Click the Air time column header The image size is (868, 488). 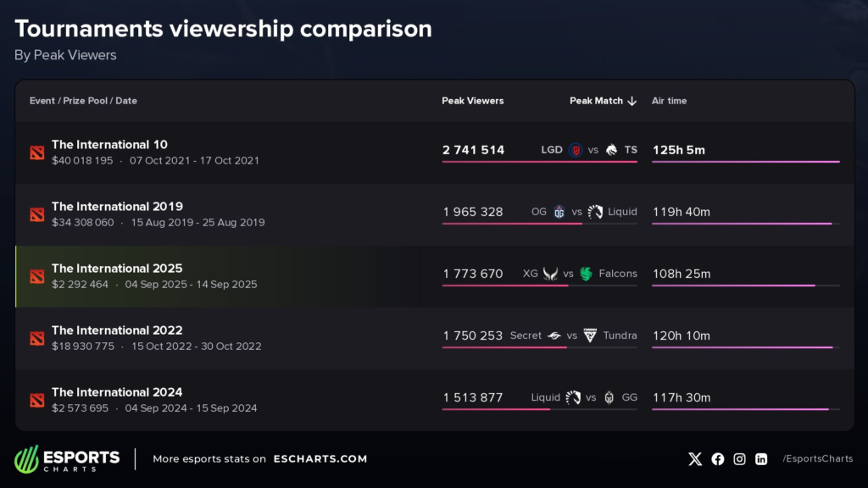point(669,101)
